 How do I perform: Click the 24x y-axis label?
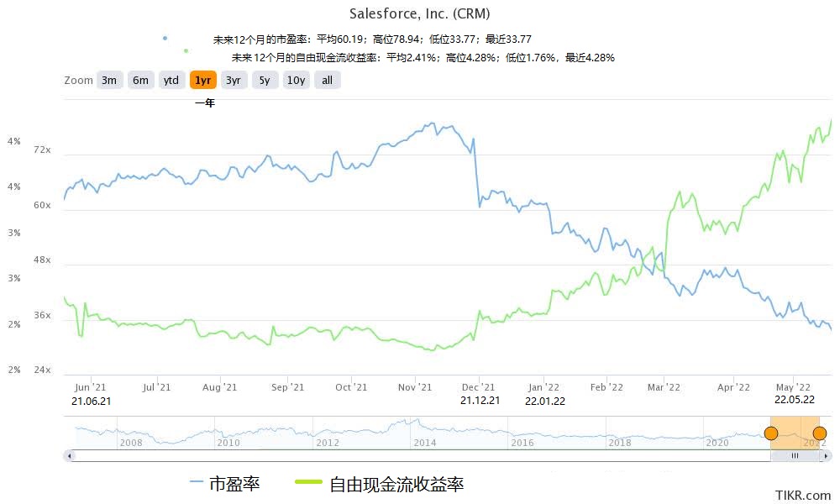pos(42,370)
